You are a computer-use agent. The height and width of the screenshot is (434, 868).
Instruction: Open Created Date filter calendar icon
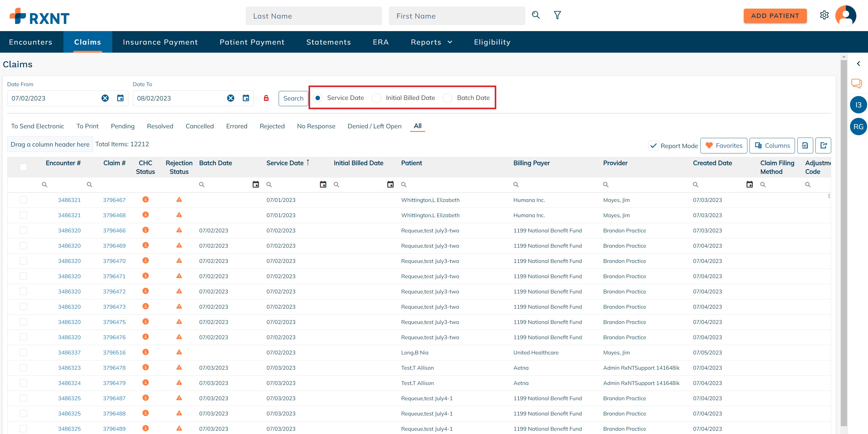tap(749, 184)
